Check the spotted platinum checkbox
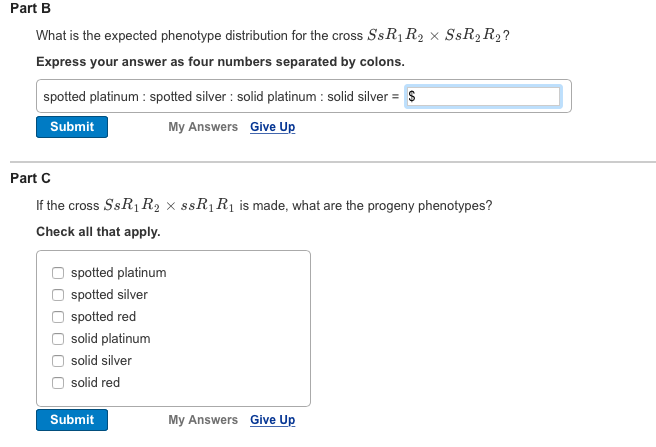656x447 pixels. pos(59,273)
